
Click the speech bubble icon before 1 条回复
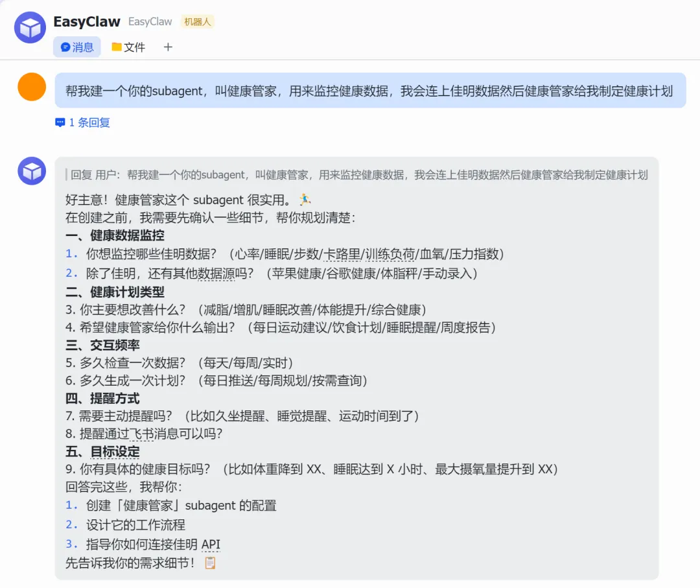60,123
